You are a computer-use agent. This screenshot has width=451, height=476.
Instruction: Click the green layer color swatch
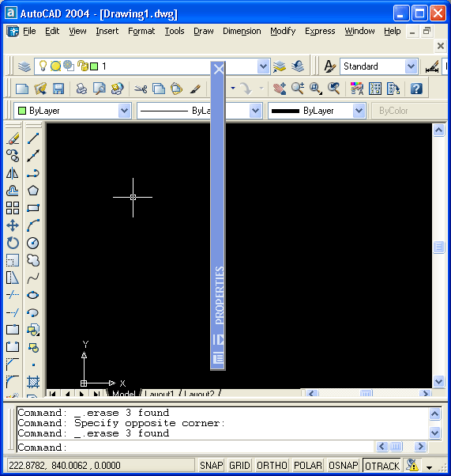[x=94, y=66]
